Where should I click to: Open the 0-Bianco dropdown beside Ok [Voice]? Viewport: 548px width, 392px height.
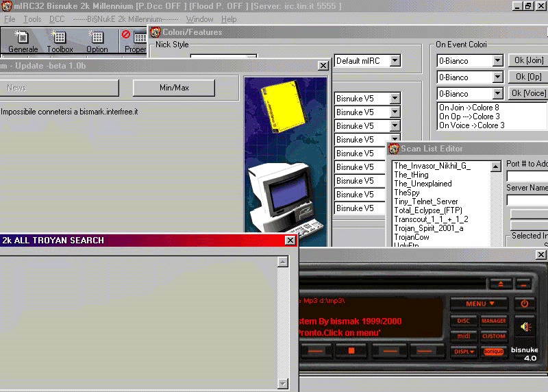click(498, 94)
